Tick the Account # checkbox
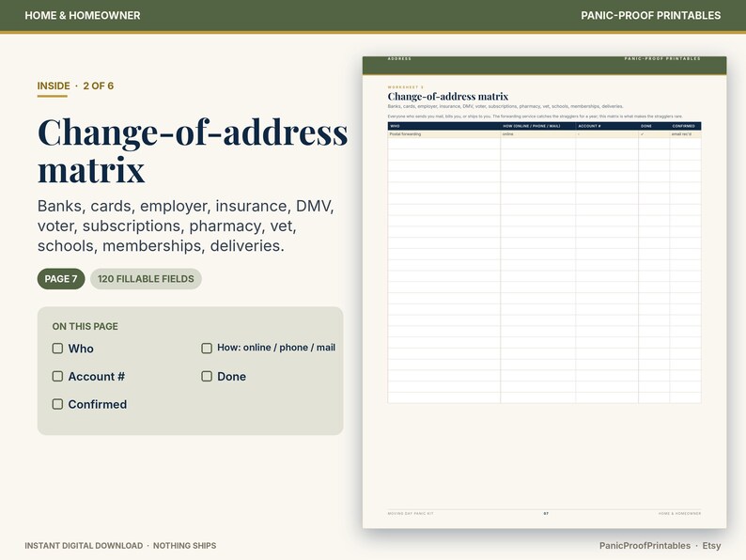This screenshot has height=560, width=746. pyautogui.click(x=57, y=377)
